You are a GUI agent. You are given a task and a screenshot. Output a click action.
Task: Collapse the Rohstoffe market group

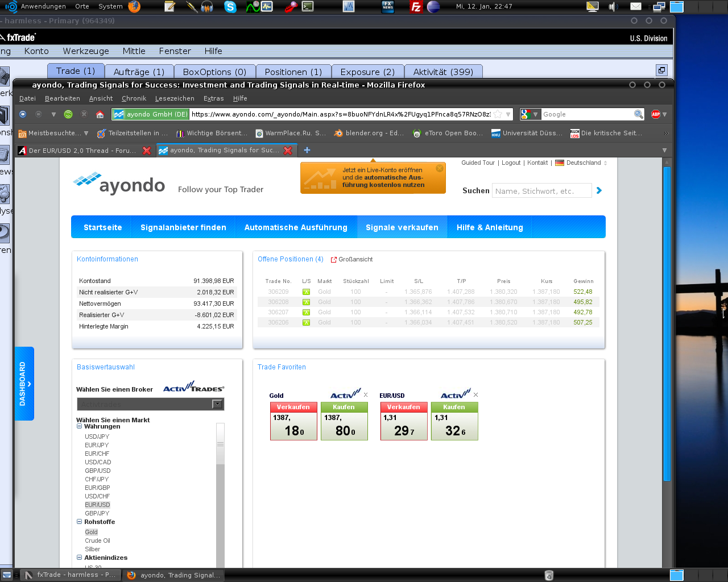(x=80, y=522)
